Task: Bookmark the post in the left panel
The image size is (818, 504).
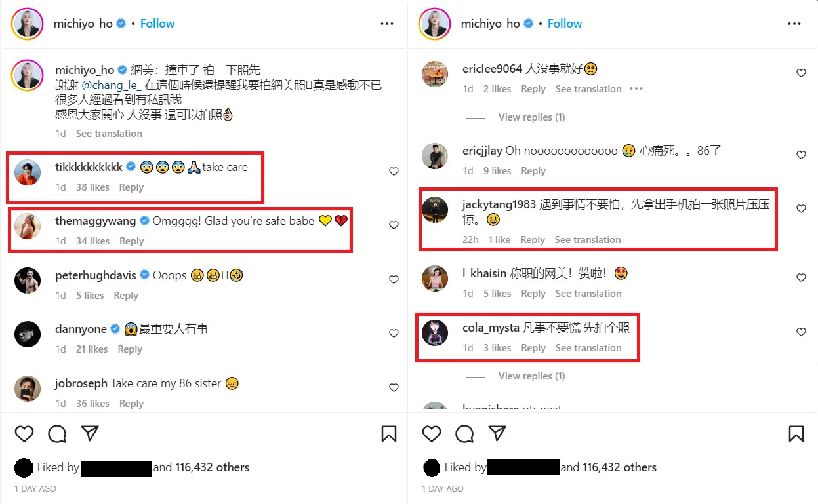Action: pyautogui.click(x=388, y=434)
